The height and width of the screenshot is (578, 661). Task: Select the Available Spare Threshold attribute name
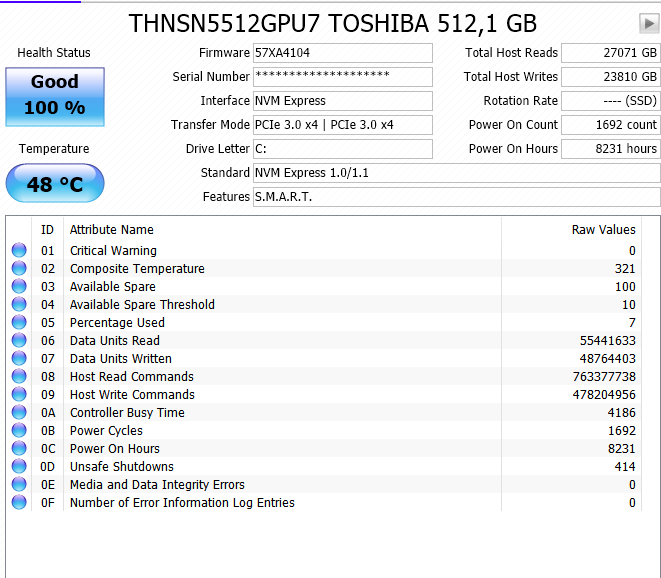click(x=142, y=304)
